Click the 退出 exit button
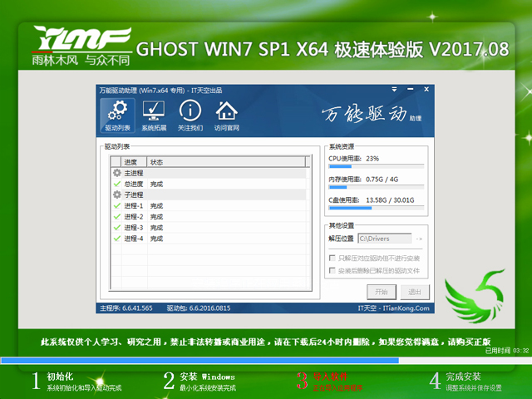The image size is (532, 399). tap(415, 292)
